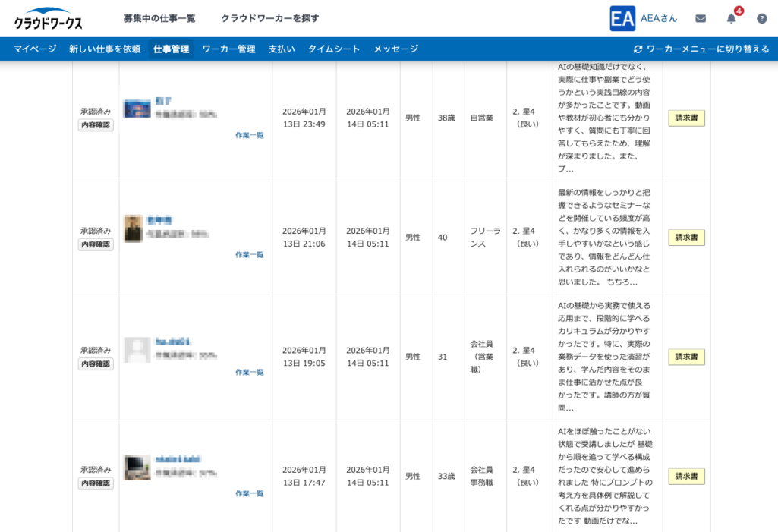Open メッセージ menu item
Image resolution: width=778 pixels, height=532 pixels.
tap(395, 49)
